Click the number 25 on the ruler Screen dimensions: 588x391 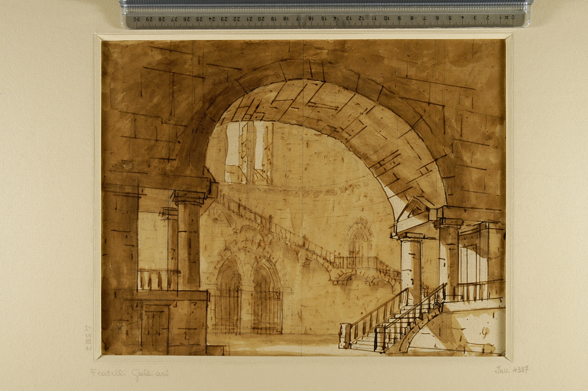point(200,18)
